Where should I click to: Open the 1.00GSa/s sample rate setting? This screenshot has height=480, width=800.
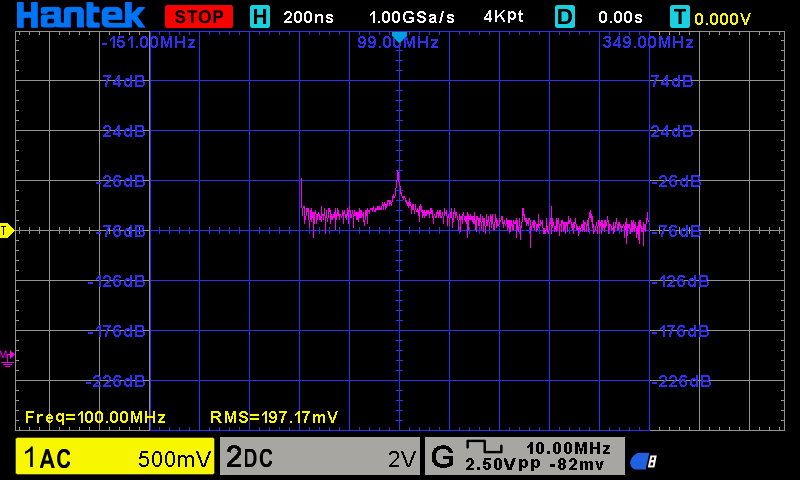pos(411,17)
